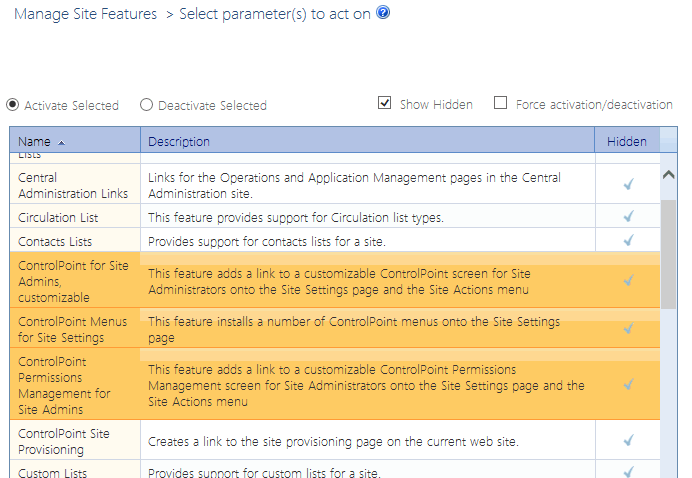Viewport: 692px width, 478px height.
Task: Click the Description column header
Action: coord(179,142)
